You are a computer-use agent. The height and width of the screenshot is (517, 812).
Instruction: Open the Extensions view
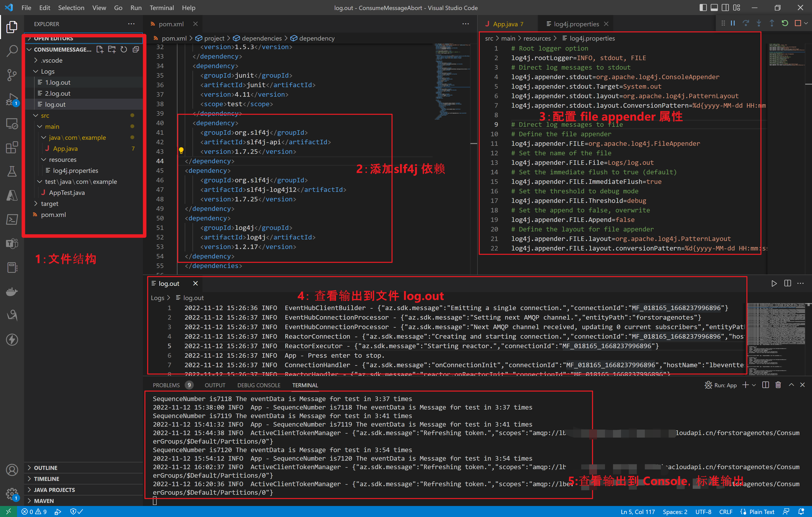coord(12,147)
